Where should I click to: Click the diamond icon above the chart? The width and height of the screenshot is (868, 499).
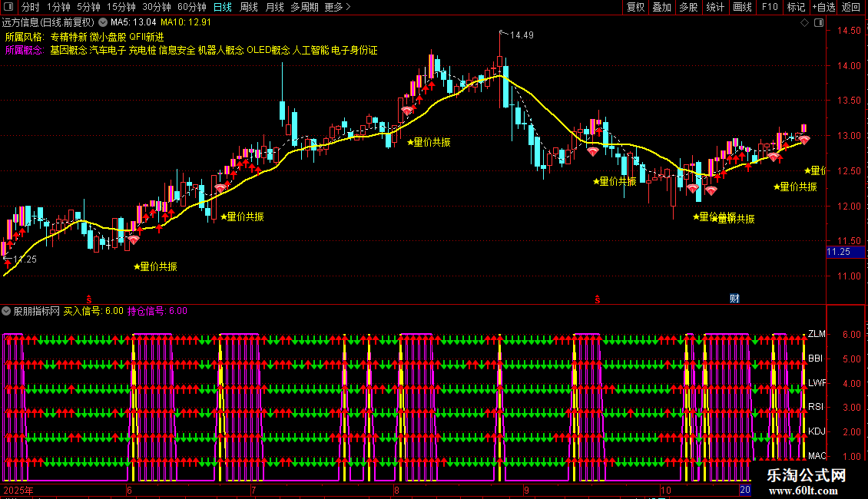click(x=804, y=23)
